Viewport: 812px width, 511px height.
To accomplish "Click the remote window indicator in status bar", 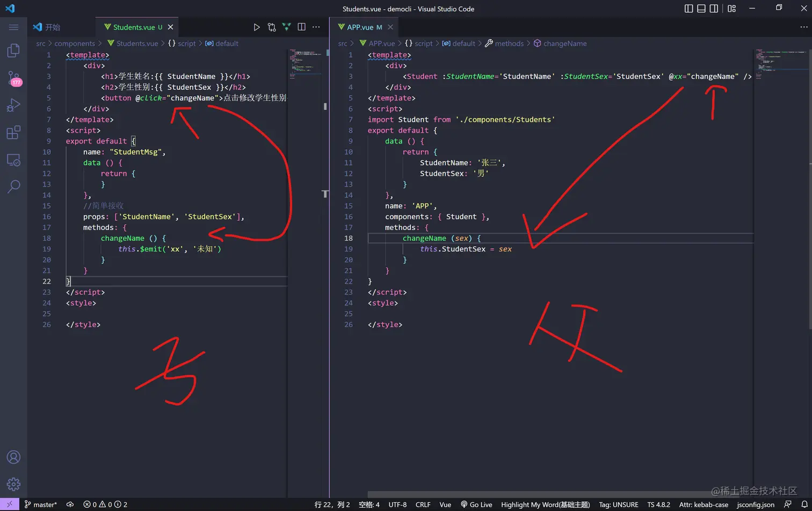I will 10,505.
